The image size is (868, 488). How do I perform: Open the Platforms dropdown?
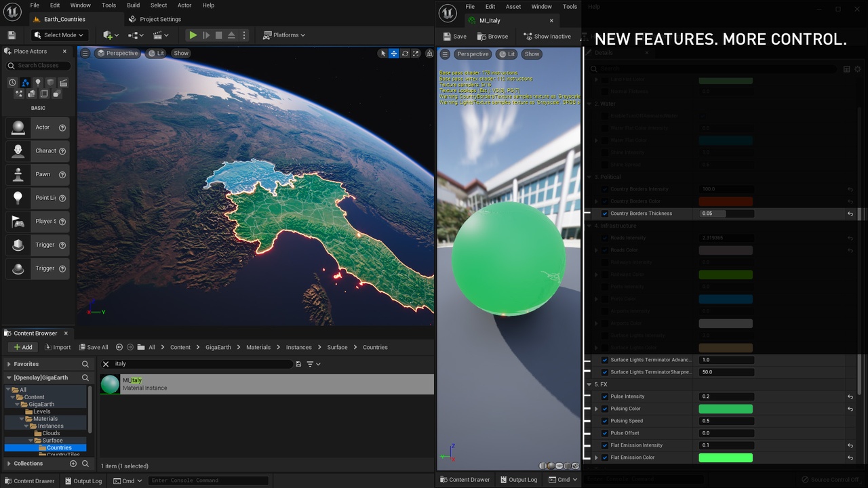(284, 35)
